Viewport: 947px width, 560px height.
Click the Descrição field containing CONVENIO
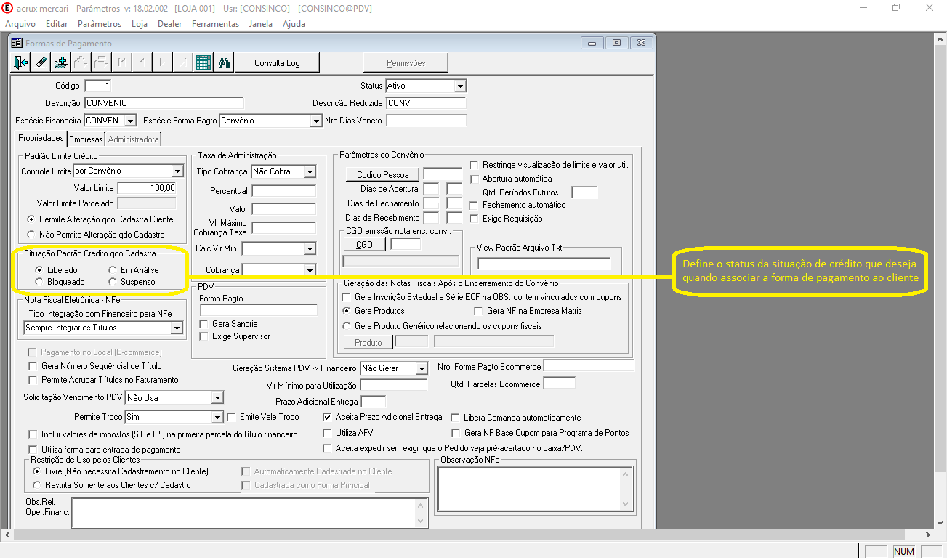pos(164,103)
